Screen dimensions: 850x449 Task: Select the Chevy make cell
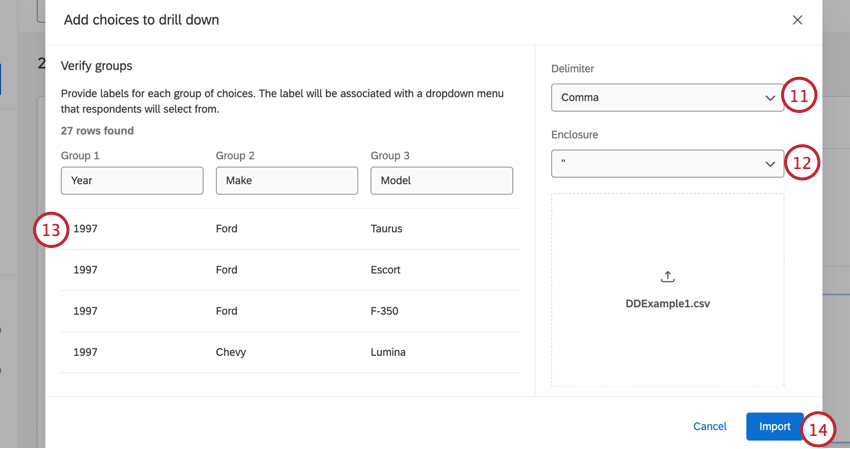[231, 353]
